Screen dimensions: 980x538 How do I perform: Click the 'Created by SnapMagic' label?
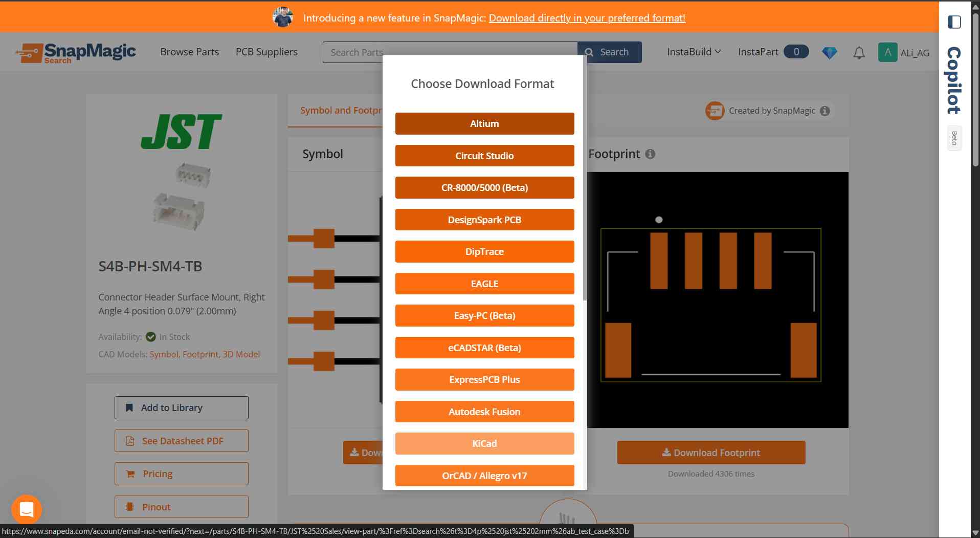tap(772, 111)
